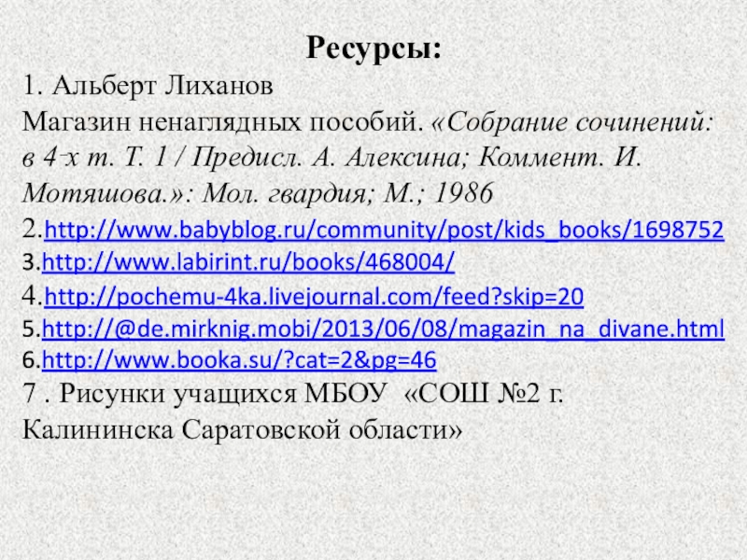Open the babyblog.ru kids_books link

[384, 231]
